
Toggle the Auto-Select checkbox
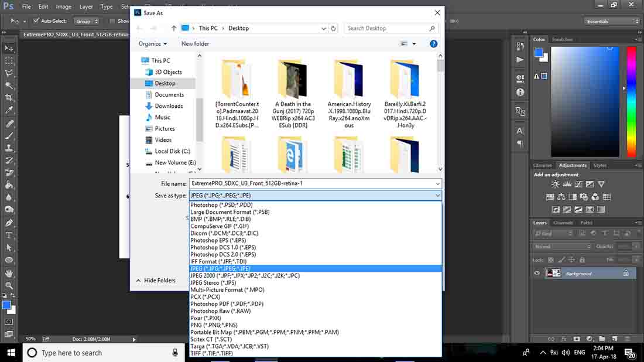coord(36,21)
